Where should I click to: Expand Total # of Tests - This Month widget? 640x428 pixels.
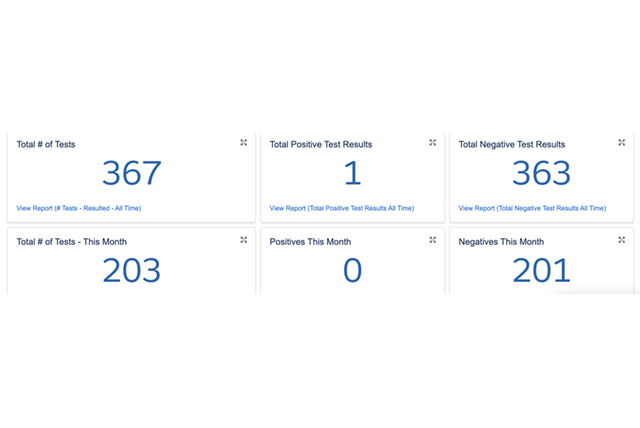243,240
